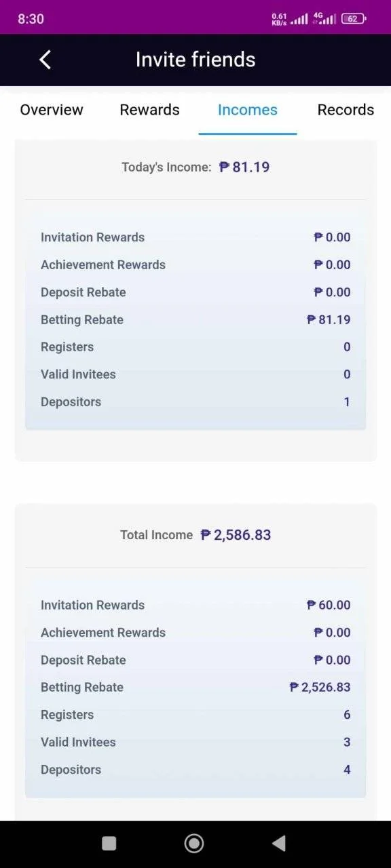Viewport: 391px width, 868px height.
Task: Switch to the Rewards tab
Action: 150,110
